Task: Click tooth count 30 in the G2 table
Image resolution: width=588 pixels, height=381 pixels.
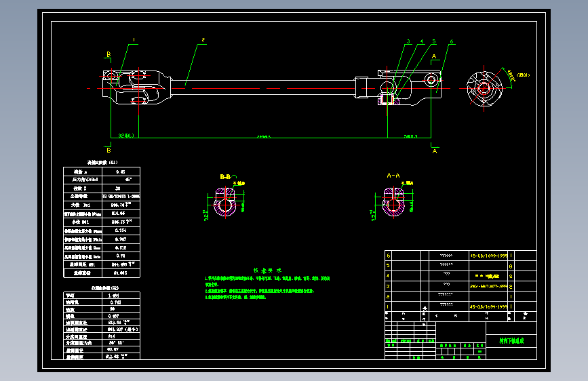Action: click(x=112, y=309)
